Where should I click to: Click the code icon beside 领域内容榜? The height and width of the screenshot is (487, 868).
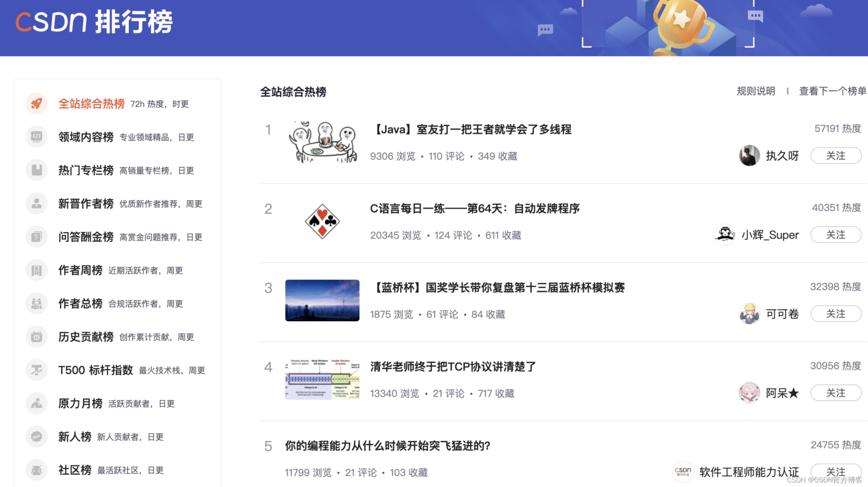point(36,137)
